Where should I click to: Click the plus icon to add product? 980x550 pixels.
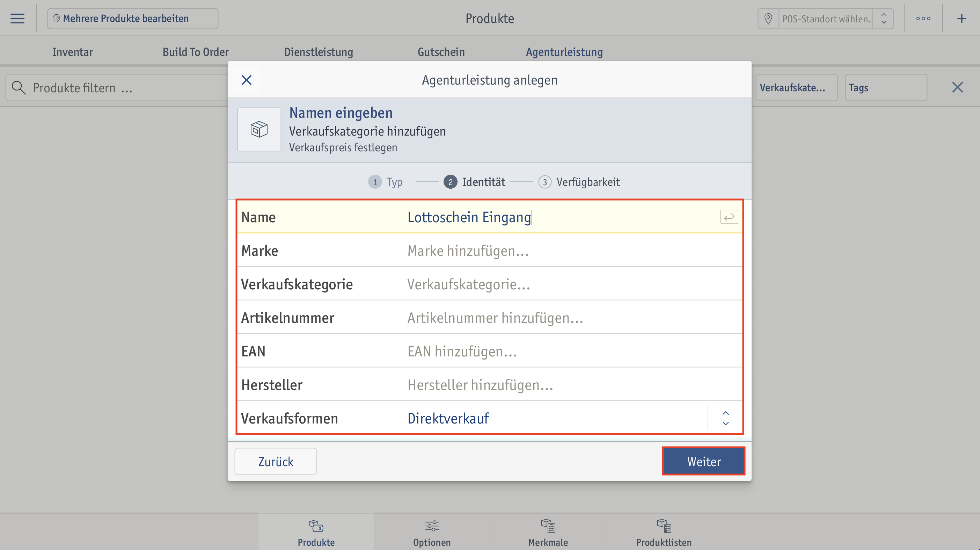(961, 19)
